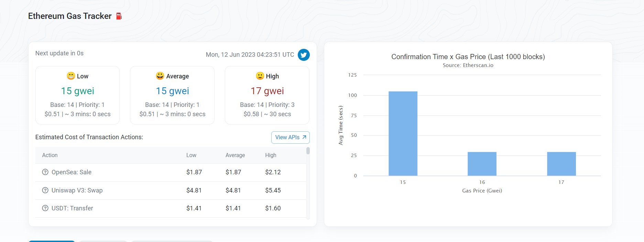Click help icon beside Uniswap V3: Swap
This screenshot has width=644, height=242.
tap(45, 190)
